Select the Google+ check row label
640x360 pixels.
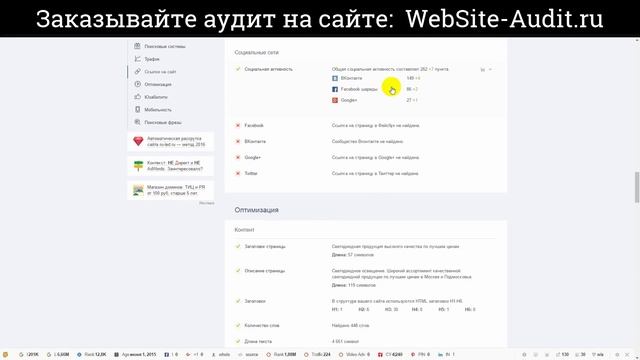click(x=253, y=158)
